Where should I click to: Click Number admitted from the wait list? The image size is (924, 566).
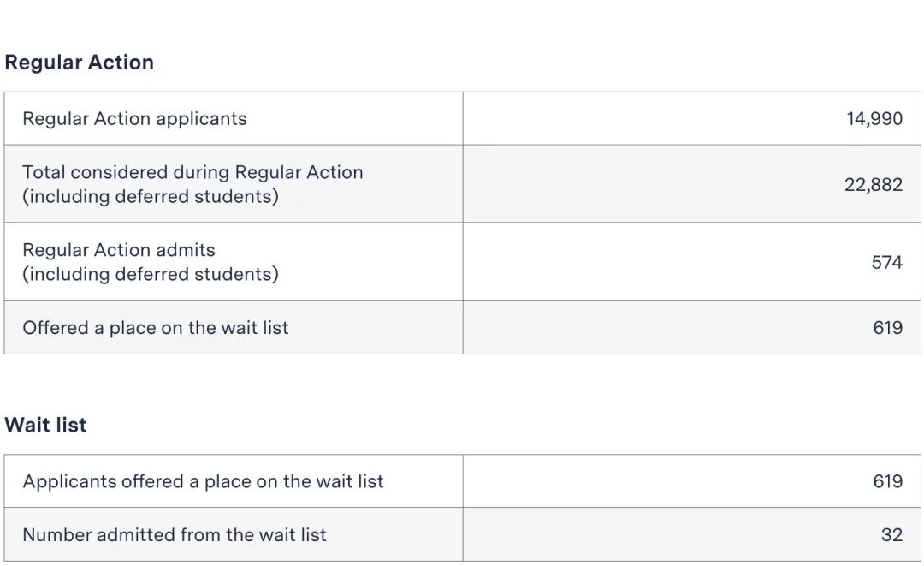click(175, 535)
